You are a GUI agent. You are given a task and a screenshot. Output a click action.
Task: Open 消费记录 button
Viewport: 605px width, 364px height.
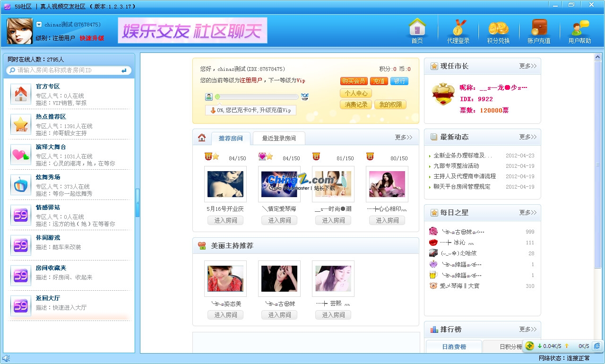[356, 105]
